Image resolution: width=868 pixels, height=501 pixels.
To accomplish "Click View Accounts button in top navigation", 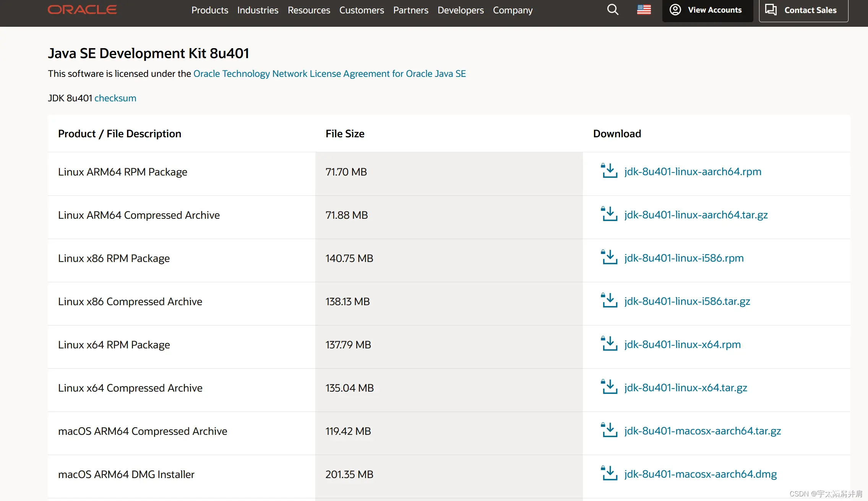I will [x=705, y=10].
